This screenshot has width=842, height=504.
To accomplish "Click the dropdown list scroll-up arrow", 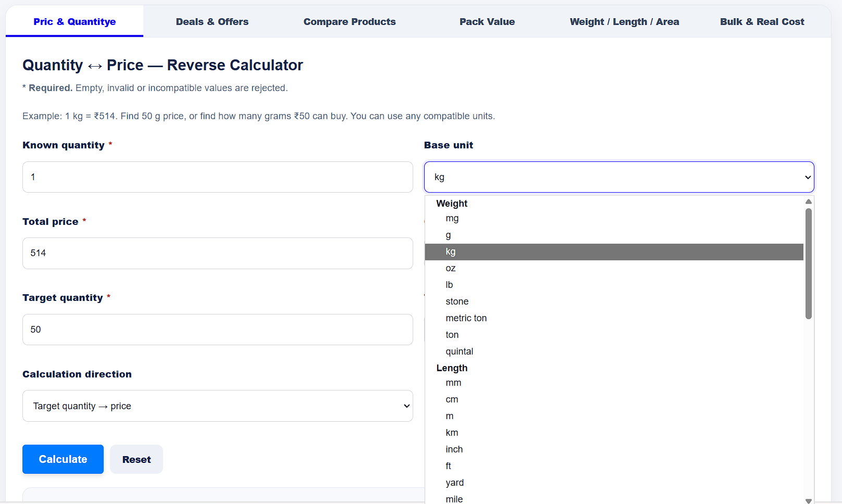I will (809, 201).
